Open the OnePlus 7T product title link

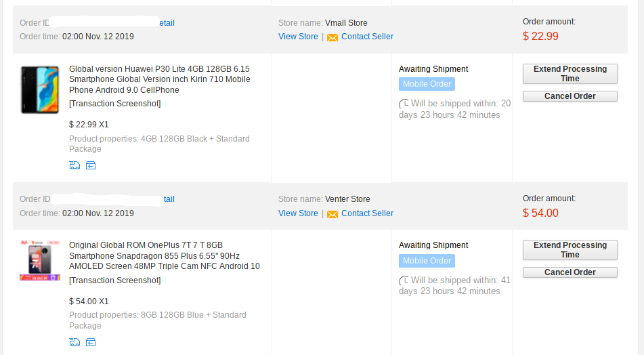point(165,255)
